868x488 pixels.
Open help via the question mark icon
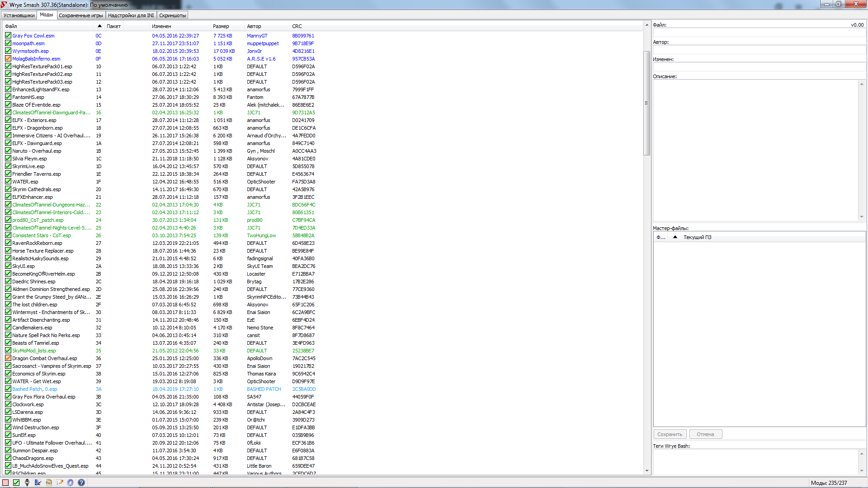tap(81, 483)
